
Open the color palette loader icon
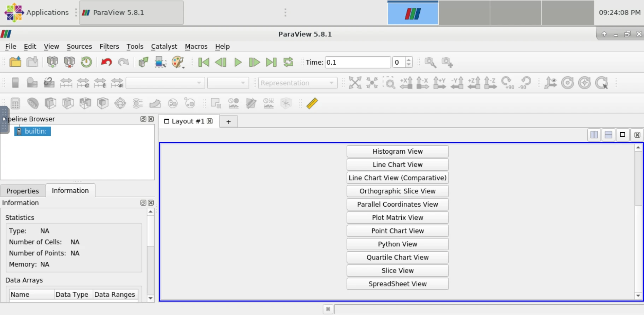(178, 62)
